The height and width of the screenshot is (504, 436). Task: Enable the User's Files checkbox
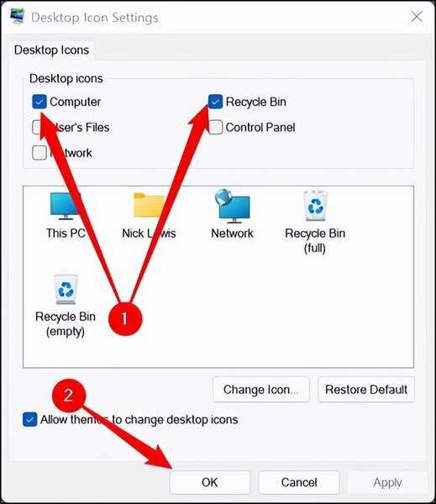pos(39,128)
